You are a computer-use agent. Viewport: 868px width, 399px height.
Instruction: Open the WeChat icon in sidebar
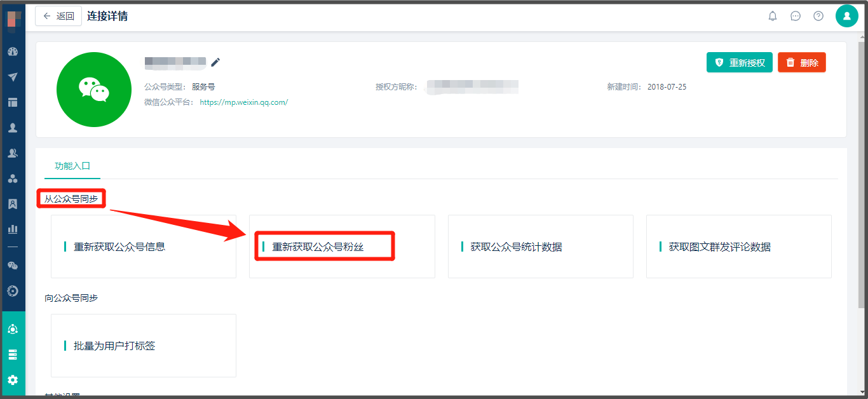[12, 266]
